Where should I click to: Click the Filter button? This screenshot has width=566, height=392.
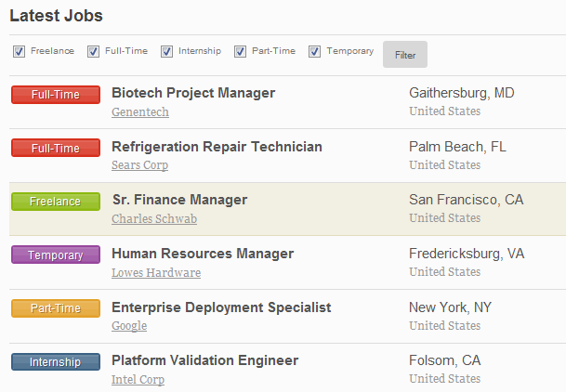coord(405,55)
